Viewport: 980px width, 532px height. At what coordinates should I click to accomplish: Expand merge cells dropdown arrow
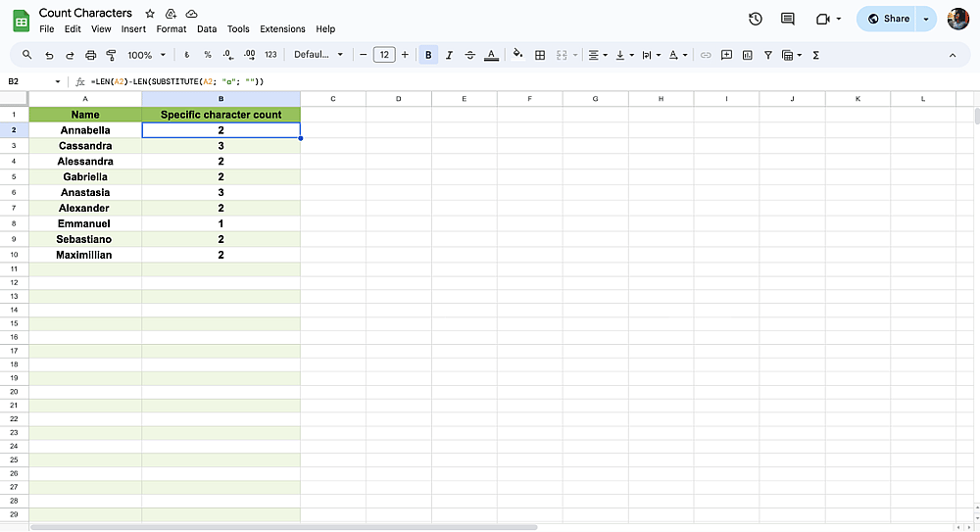(x=575, y=55)
